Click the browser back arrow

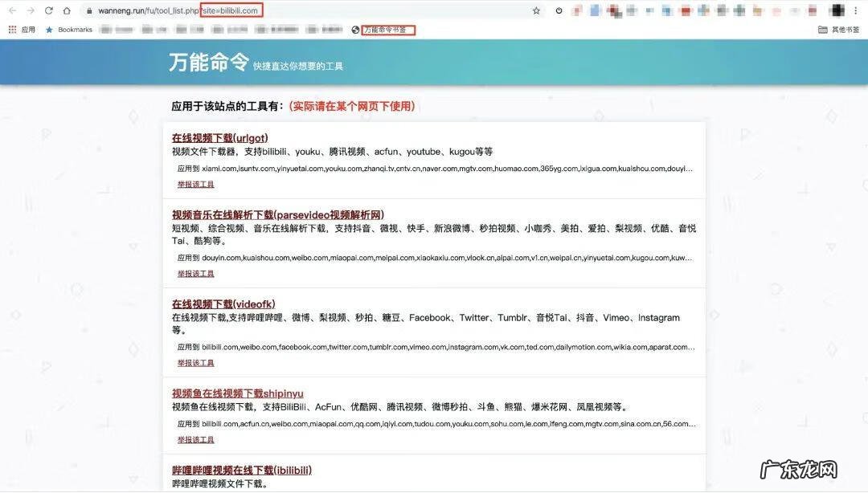tap(14, 12)
